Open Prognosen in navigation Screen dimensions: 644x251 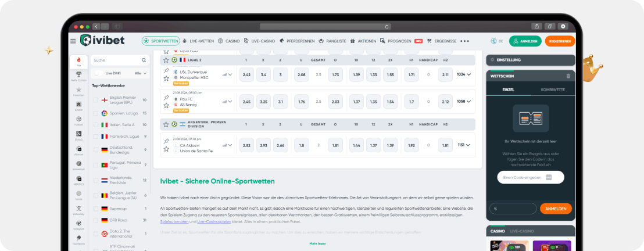(396, 41)
